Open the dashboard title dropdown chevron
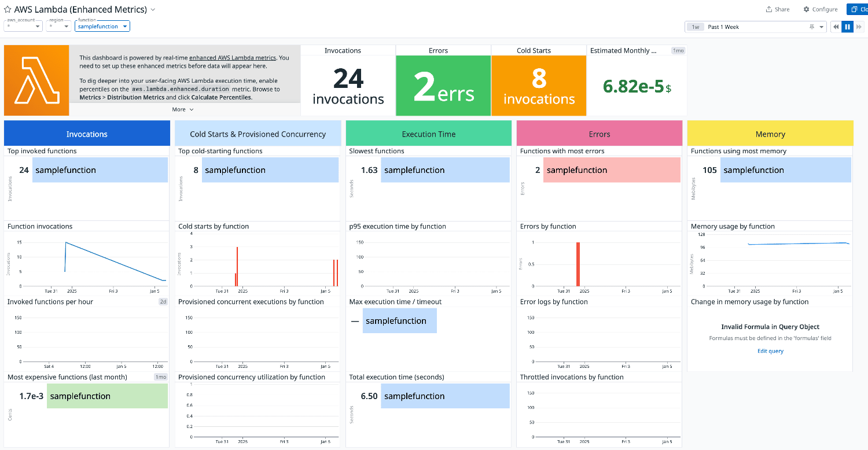The image size is (868, 450). point(153,10)
